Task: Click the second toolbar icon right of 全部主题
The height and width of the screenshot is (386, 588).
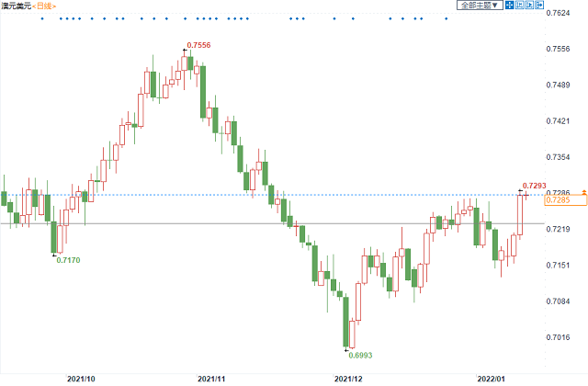Action: [520, 6]
